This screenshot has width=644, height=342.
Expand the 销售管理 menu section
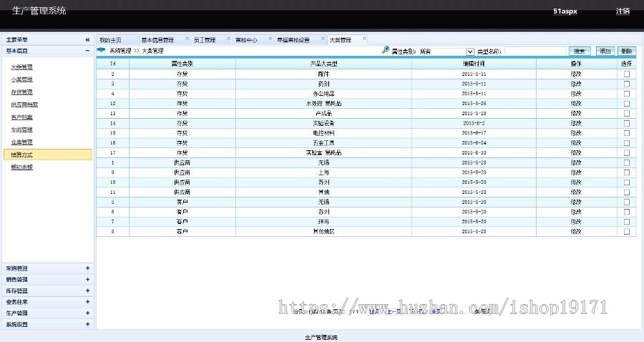click(87, 279)
